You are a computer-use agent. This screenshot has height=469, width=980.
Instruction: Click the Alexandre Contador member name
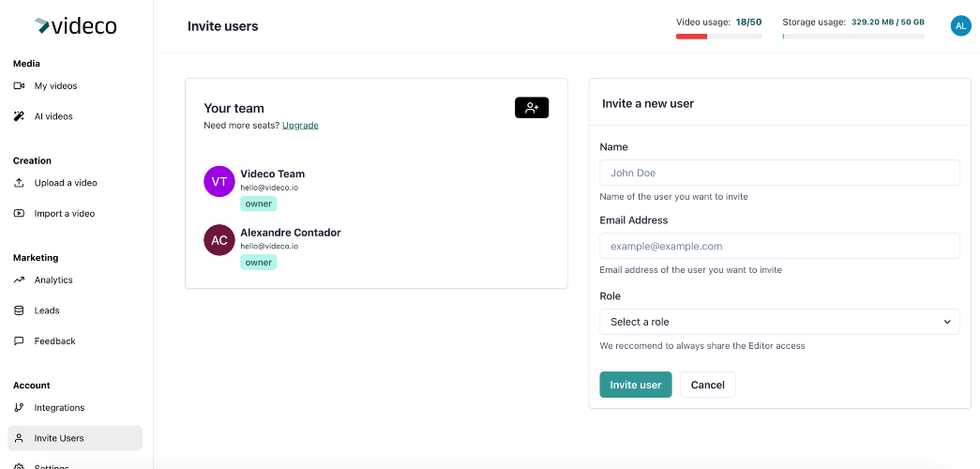(291, 233)
